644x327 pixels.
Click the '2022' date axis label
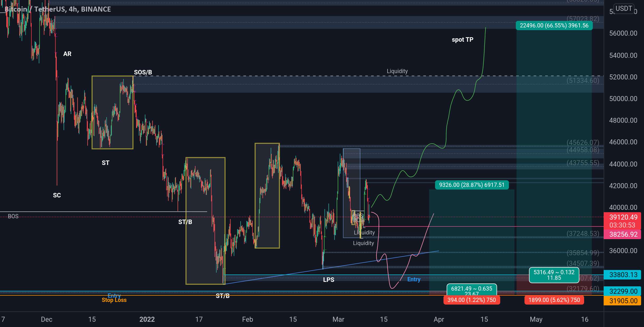(x=147, y=319)
